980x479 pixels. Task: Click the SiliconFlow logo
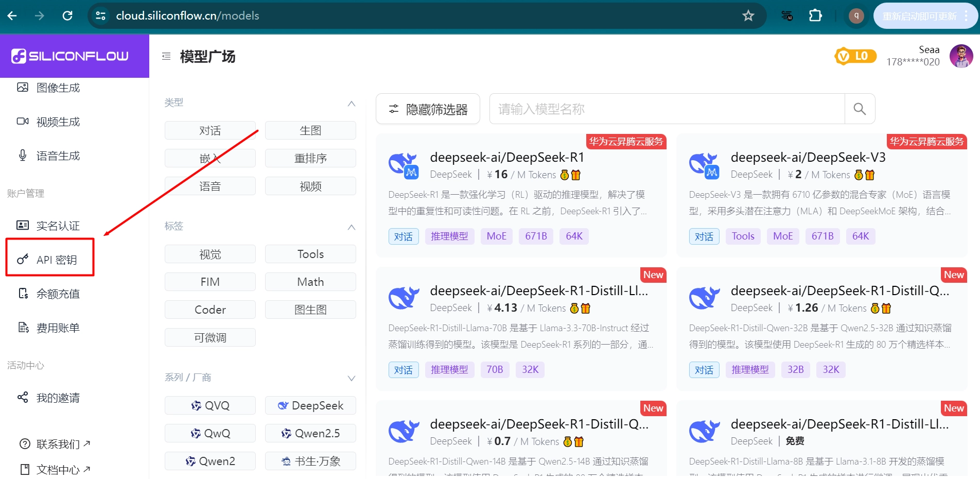pyautogui.click(x=70, y=56)
